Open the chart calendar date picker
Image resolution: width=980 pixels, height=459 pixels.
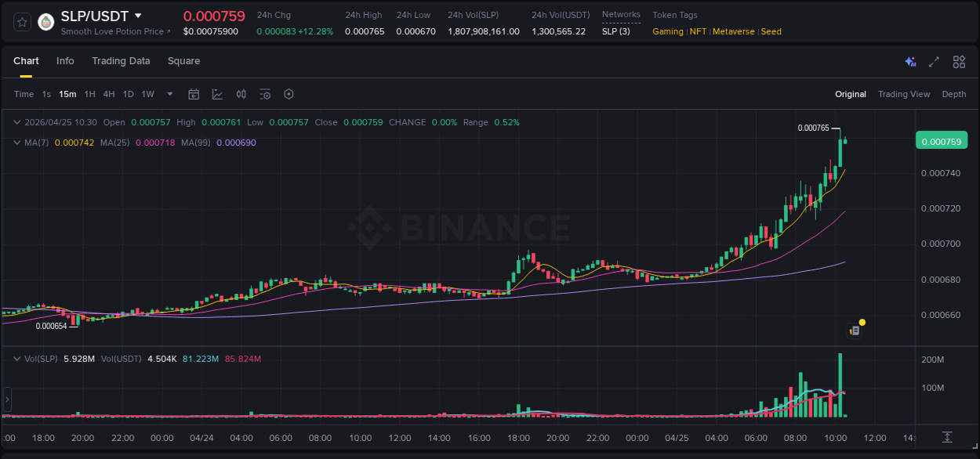pyautogui.click(x=194, y=94)
